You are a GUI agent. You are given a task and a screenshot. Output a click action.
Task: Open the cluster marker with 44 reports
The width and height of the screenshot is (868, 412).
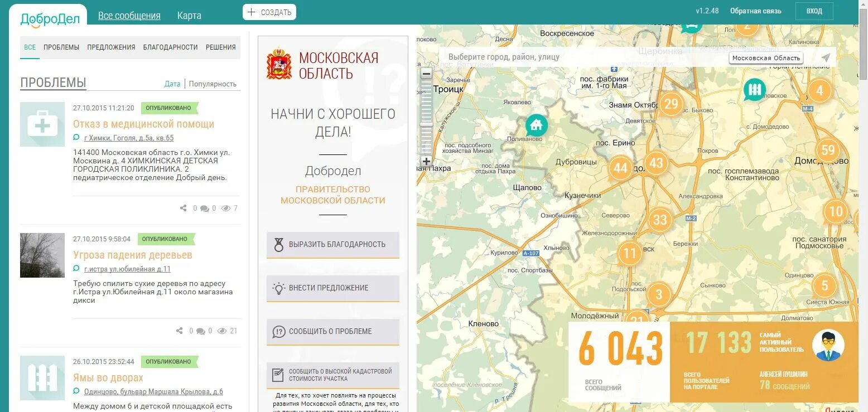(x=620, y=167)
